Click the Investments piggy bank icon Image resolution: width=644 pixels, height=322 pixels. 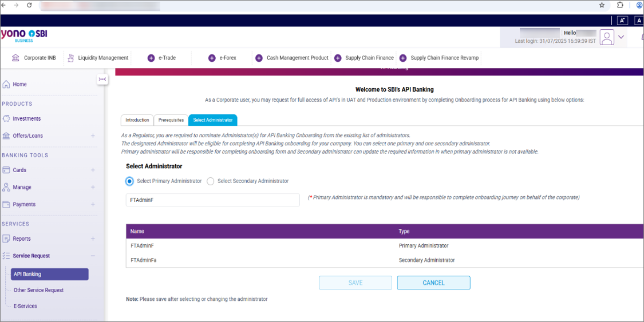pyautogui.click(x=6, y=118)
